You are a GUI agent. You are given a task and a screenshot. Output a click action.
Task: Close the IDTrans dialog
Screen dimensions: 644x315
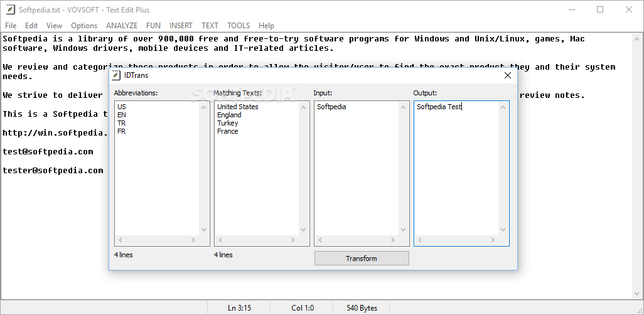(508, 75)
